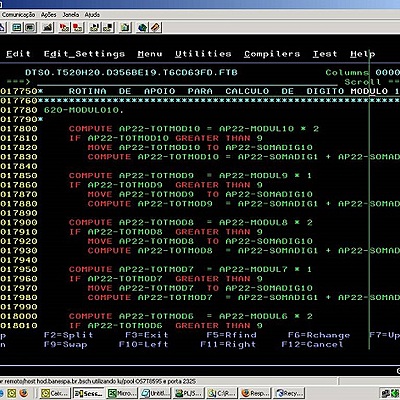The width and height of the screenshot is (400, 400).
Task: Open the Comunicação menu
Action: pos(18,15)
